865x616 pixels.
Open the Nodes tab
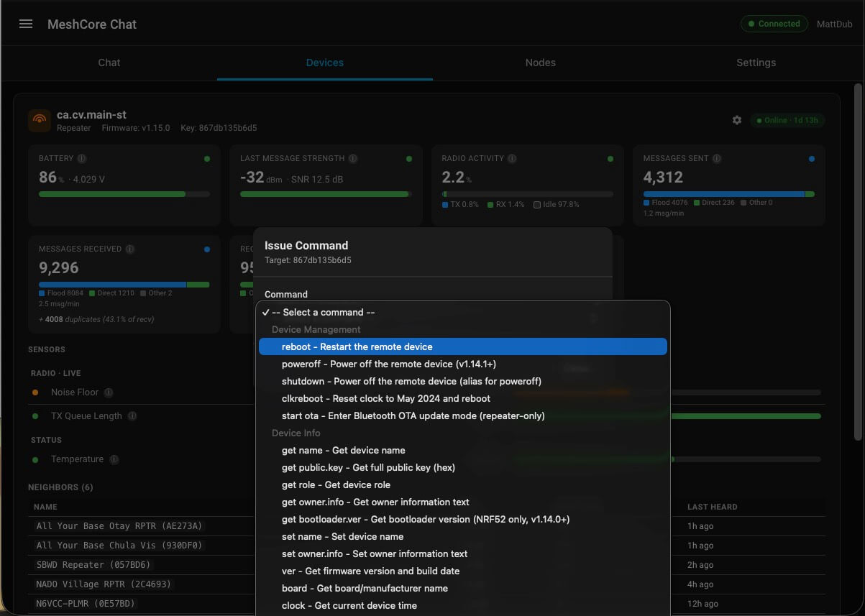point(541,63)
